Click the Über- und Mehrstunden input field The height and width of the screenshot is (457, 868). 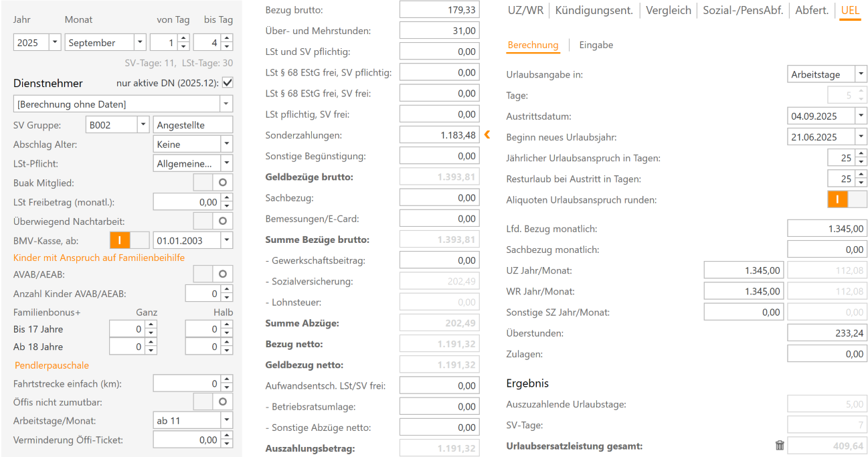pyautogui.click(x=439, y=31)
